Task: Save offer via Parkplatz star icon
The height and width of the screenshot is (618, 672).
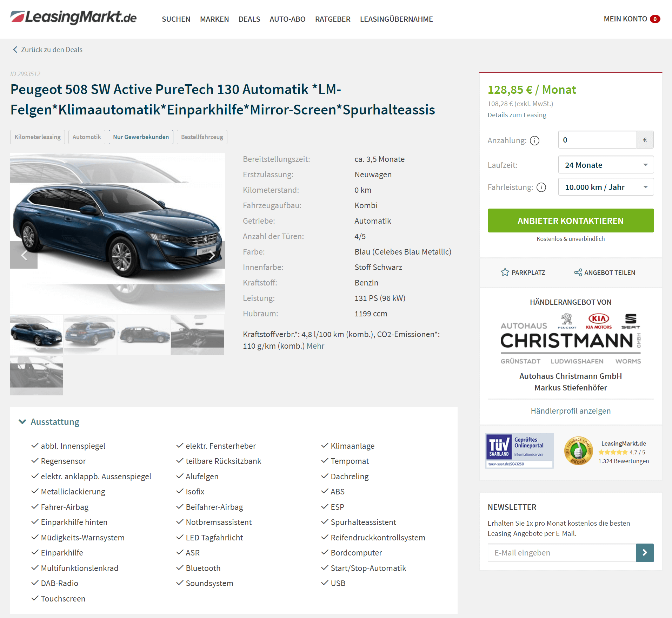Action: point(505,272)
